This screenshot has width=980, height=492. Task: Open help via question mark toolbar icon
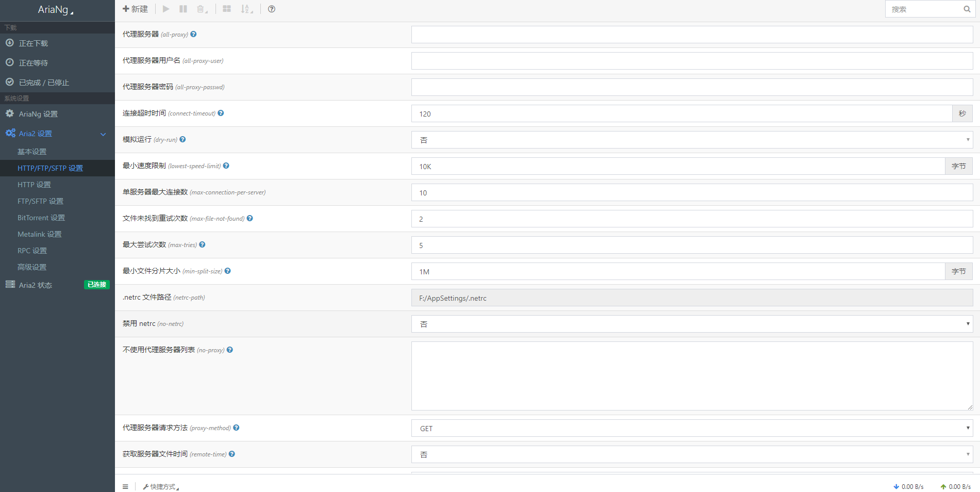[x=272, y=9]
